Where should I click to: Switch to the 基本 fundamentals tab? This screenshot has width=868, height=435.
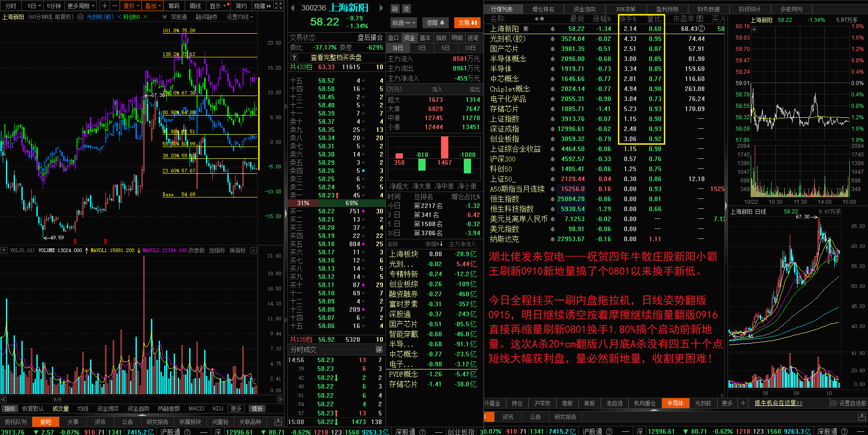pos(425,38)
